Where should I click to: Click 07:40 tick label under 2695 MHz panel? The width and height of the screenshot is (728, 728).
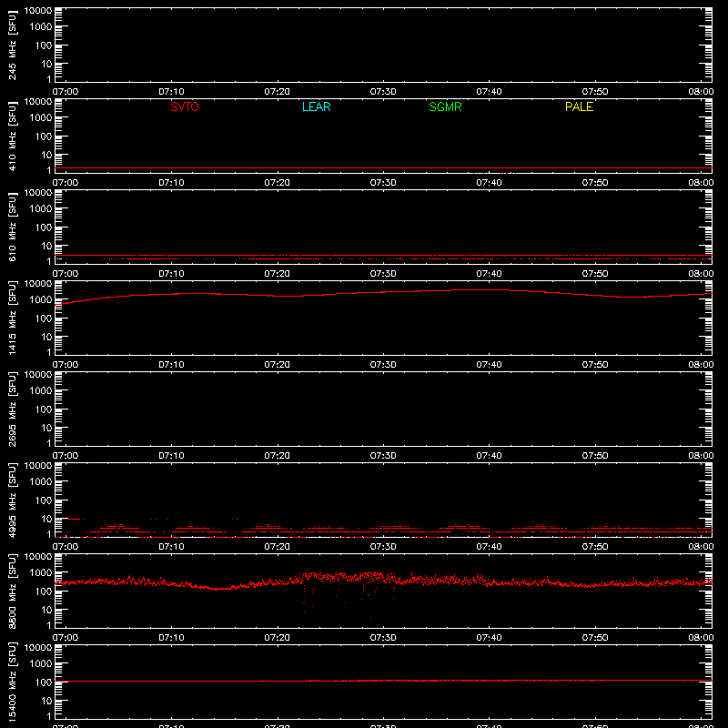489,456
